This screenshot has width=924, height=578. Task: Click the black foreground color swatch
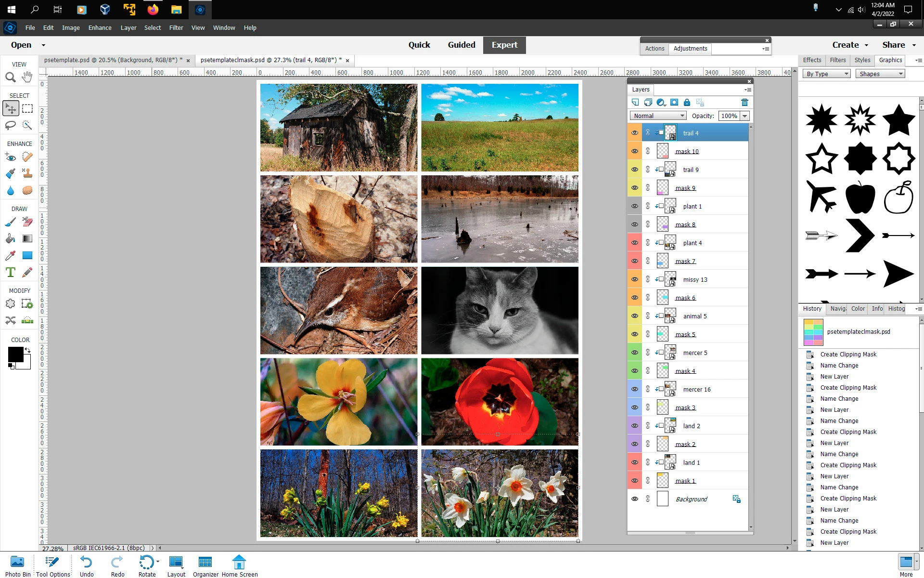click(x=15, y=355)
